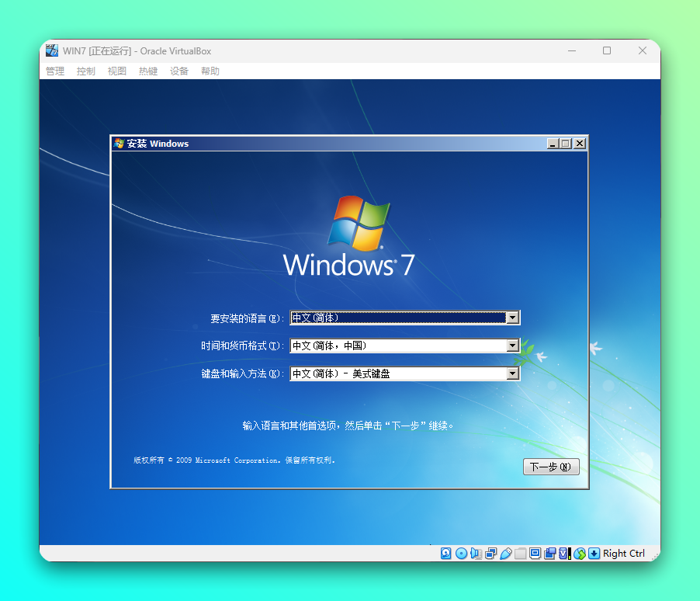Open the 键盘和输入方法 dropdown
The image size is (700, 601).
513,373
